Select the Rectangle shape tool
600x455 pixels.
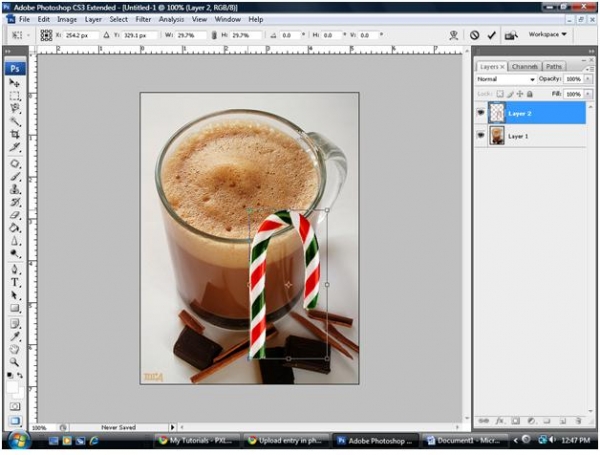(15, 308)
